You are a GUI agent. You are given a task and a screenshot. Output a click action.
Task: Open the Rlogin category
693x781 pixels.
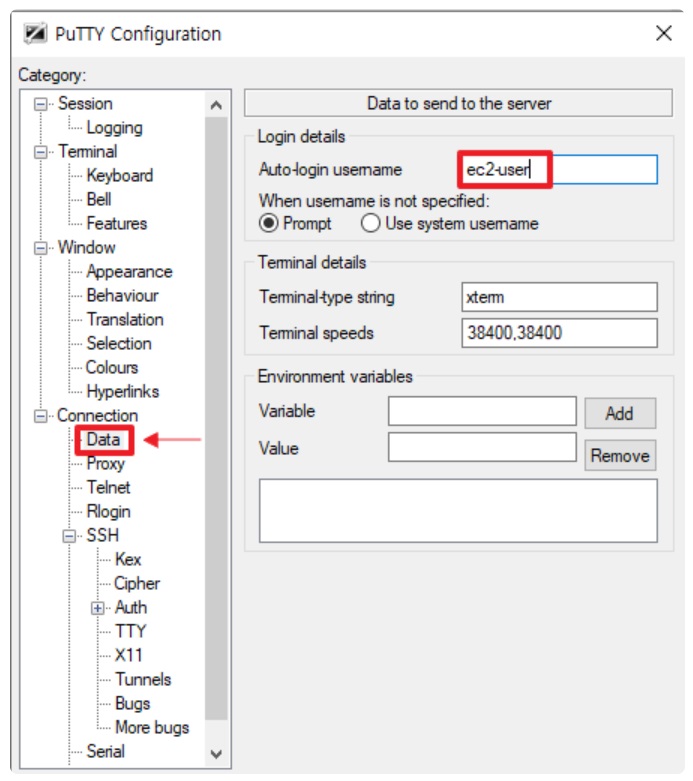click(109, 512)
